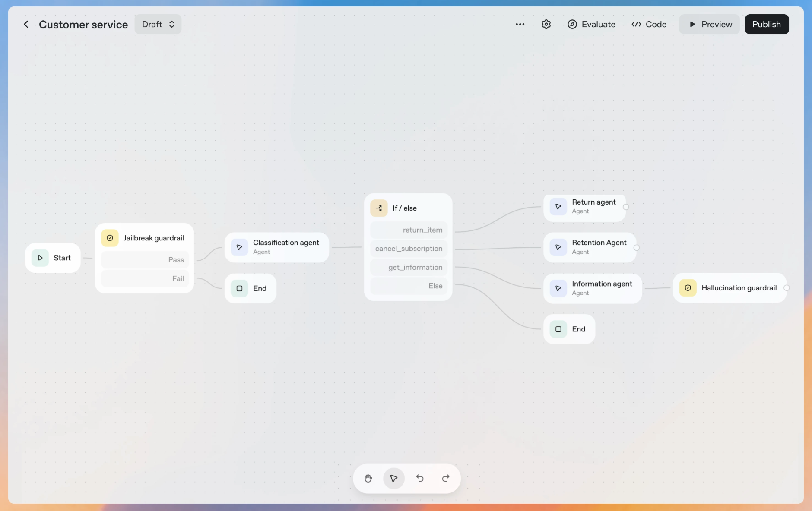Click the Return agent output port
The width and height of the screenshot is (812, 511).
click(626, 207)
